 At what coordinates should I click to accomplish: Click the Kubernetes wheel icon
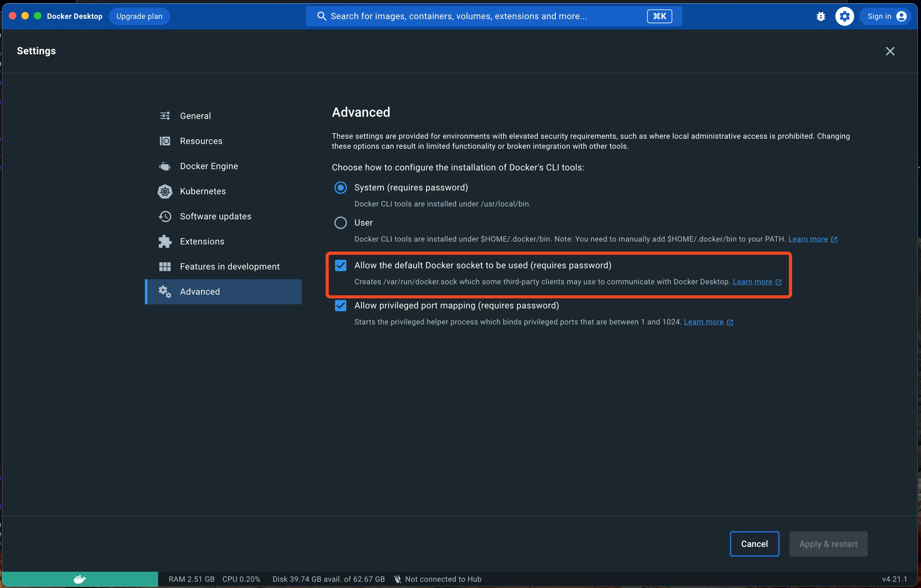coord(165,191)
